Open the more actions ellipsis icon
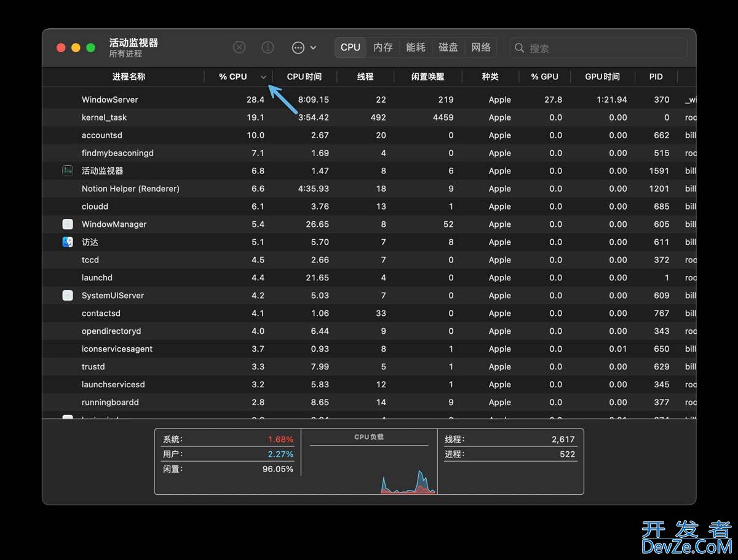Viewport: 738px width, 560px height. pyautogui.click(x=298, y=47)
